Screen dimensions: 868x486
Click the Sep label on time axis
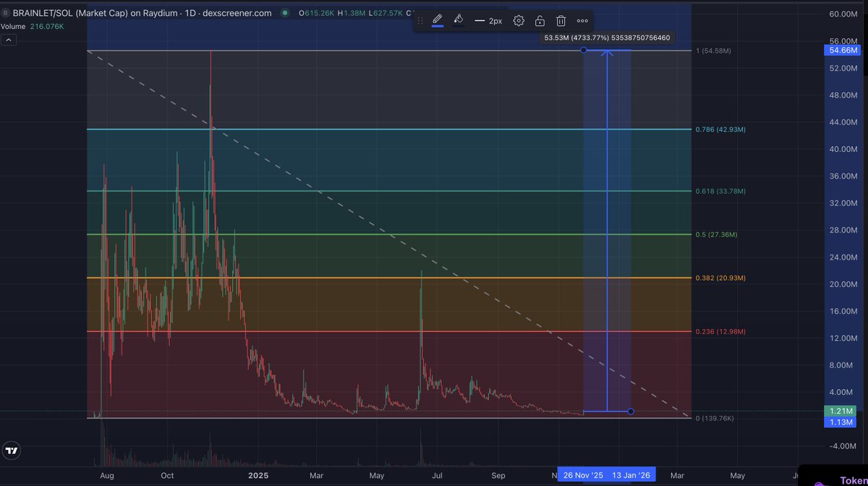[498, 476]
